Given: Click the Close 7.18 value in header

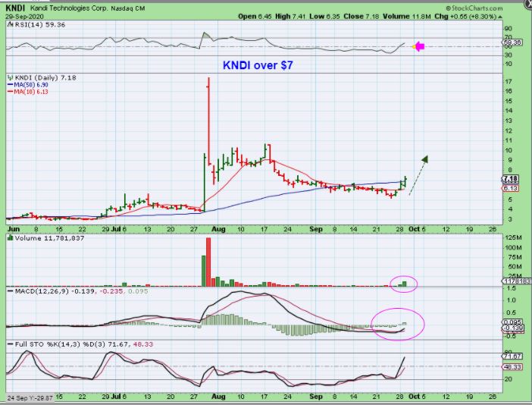Looking at the screenshot, I should click(x=361, y=16).
